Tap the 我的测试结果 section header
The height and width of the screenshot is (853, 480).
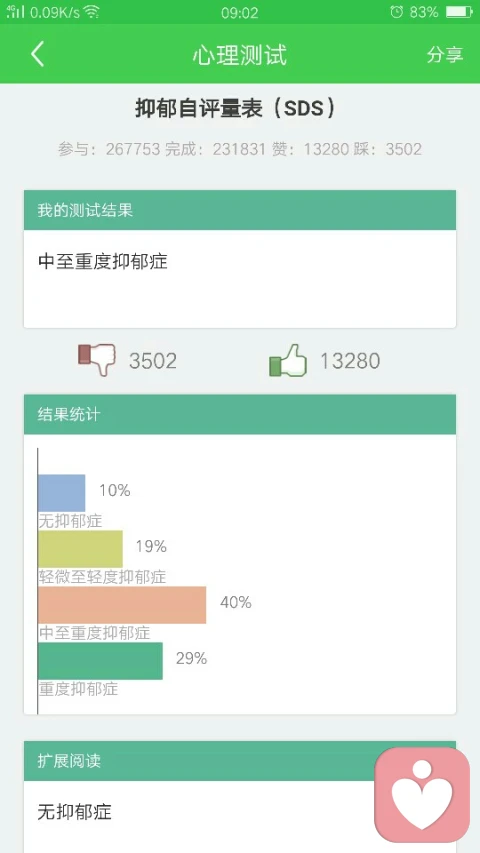click(240, 210)
